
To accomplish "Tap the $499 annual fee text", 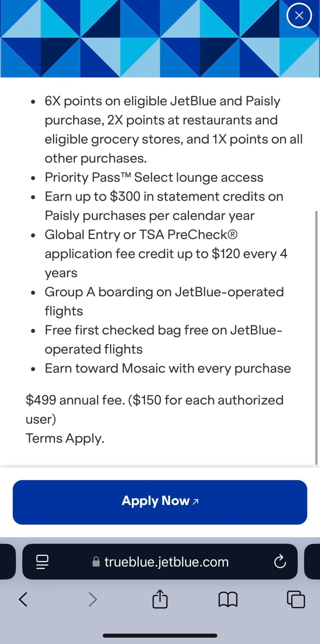I will click(x=75, y=400).
